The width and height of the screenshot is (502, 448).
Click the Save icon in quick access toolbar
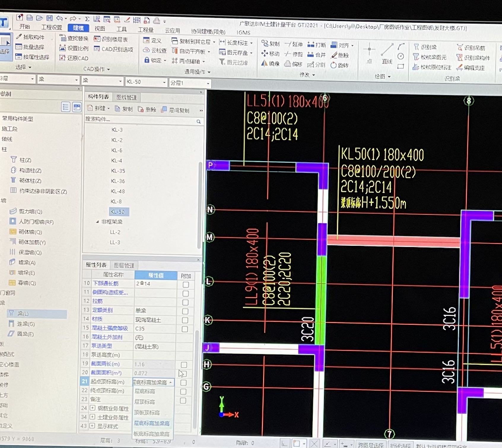49,18
